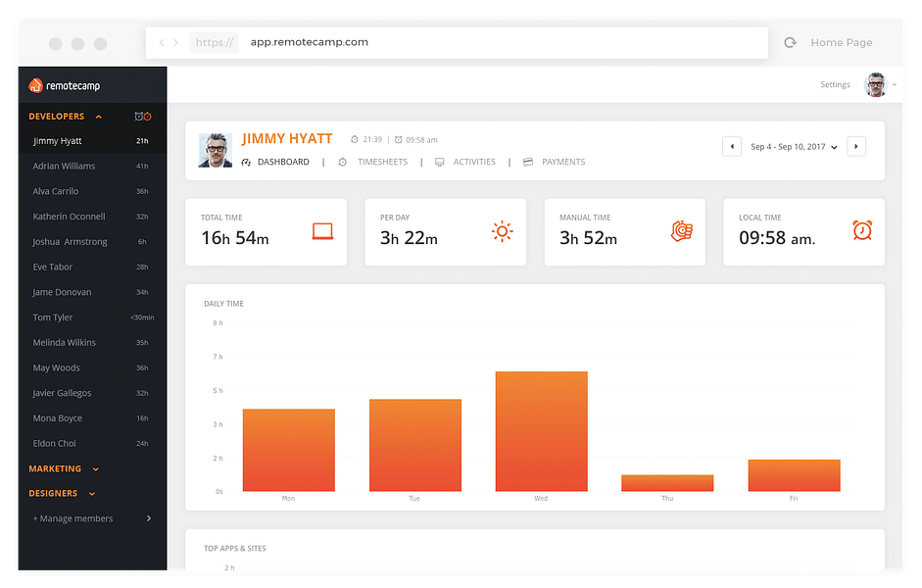Click the browser back arrow
Image resolution: width=922 pixels, height=588 pixels.
click(x=162, y=42)
